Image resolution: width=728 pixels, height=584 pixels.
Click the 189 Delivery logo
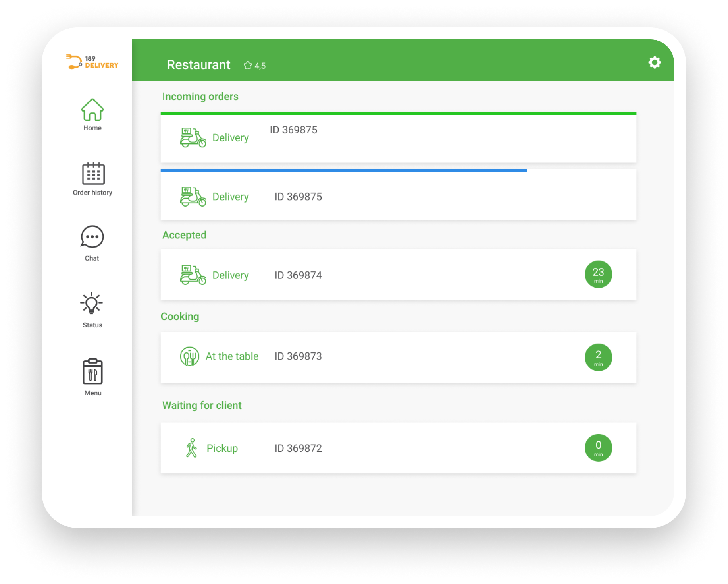92,62
